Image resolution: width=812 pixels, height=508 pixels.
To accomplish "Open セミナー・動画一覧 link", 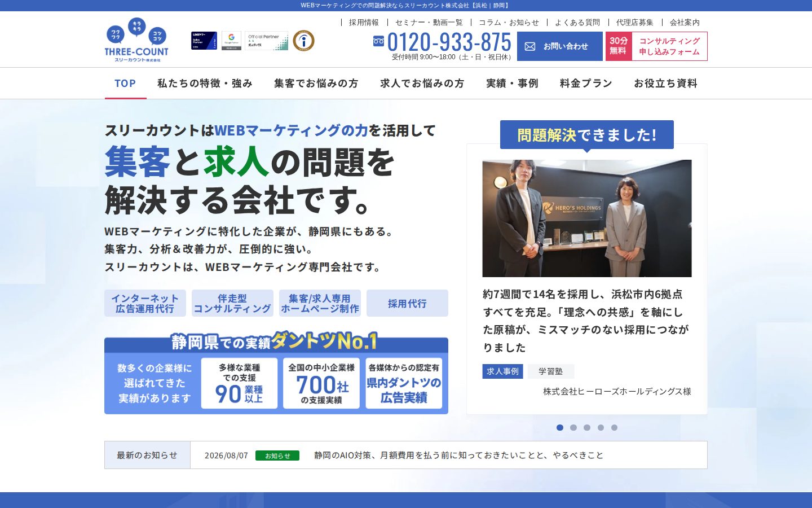I will (x=429, y=23).
